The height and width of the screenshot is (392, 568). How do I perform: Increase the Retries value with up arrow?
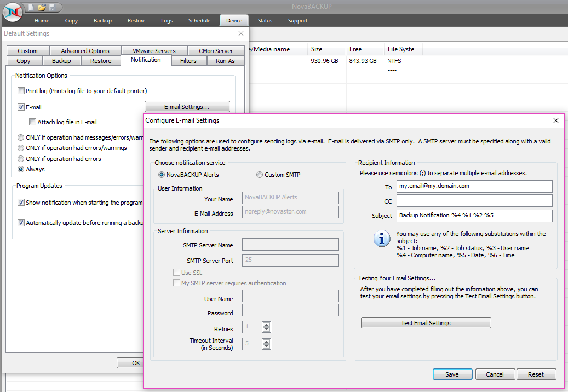267,325
